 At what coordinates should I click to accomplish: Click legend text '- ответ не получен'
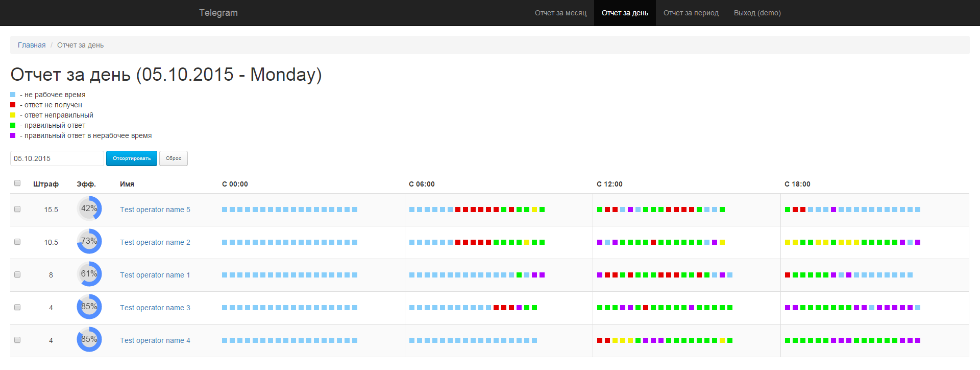point(51,105)
